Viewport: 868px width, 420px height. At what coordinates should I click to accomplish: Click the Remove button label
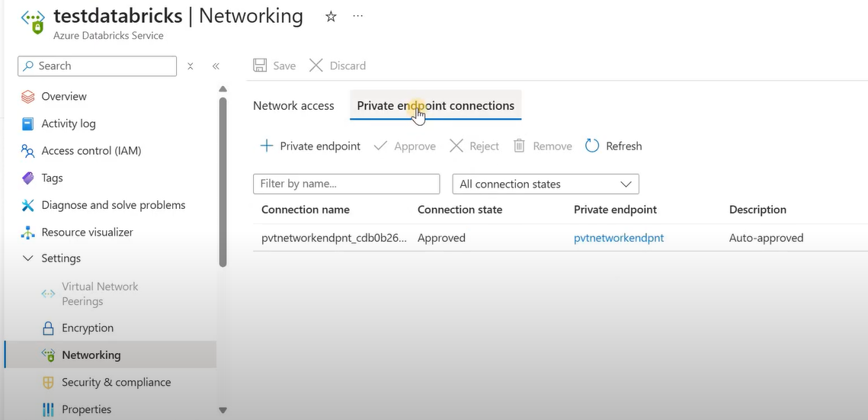tap(553, 146)
